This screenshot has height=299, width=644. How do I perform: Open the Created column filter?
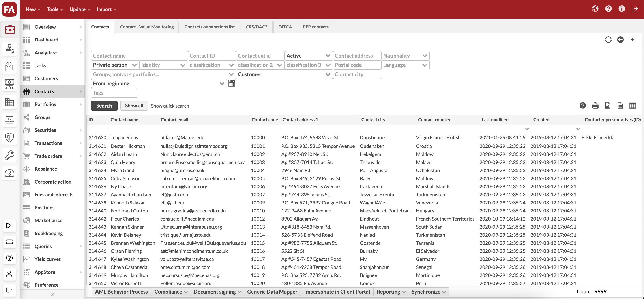point(578,129)
